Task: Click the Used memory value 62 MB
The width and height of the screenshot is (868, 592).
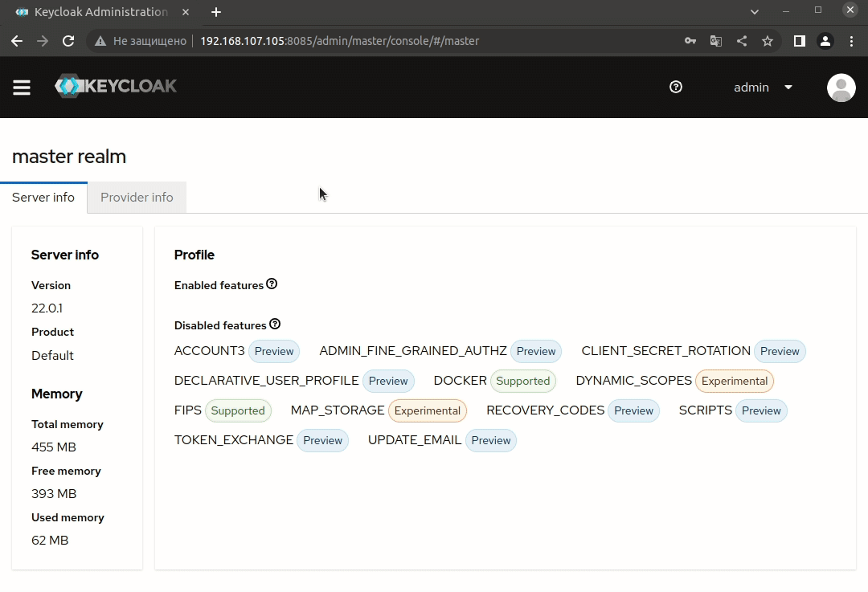Action: point(50,541)
